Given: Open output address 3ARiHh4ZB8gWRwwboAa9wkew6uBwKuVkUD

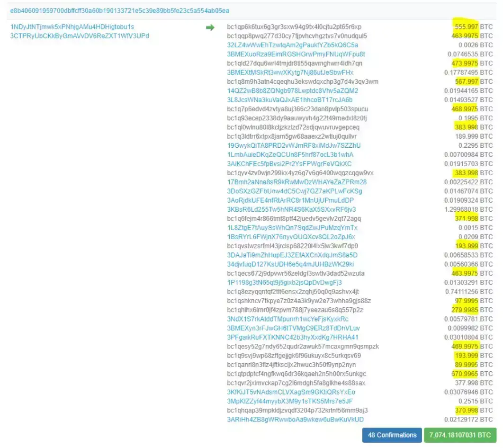Looking at the screenshot, I should point(295,419).
